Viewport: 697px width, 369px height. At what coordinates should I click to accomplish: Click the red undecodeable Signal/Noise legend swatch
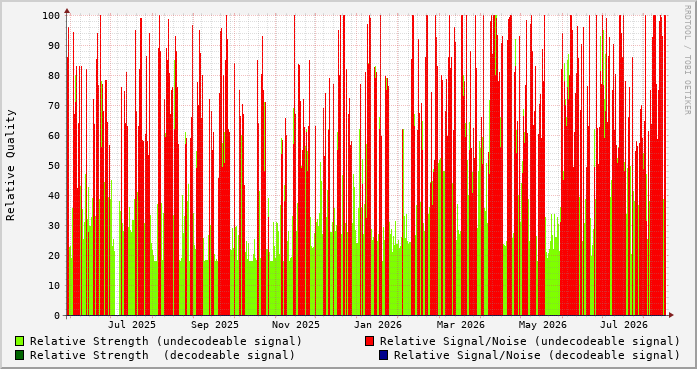point(369,341)
